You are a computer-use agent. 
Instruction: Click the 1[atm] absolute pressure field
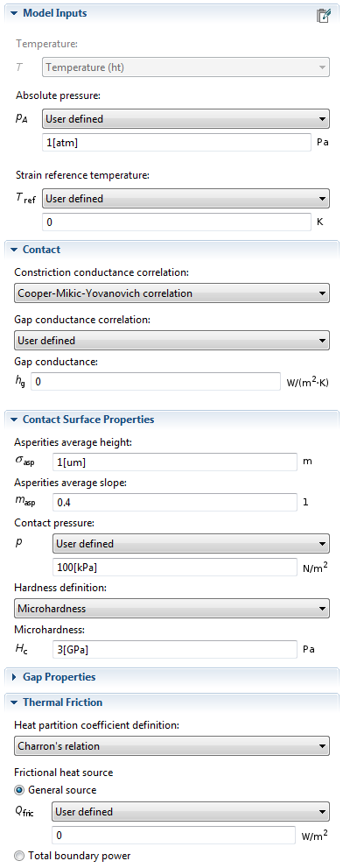pyautogui.click(x=177, y=143)
